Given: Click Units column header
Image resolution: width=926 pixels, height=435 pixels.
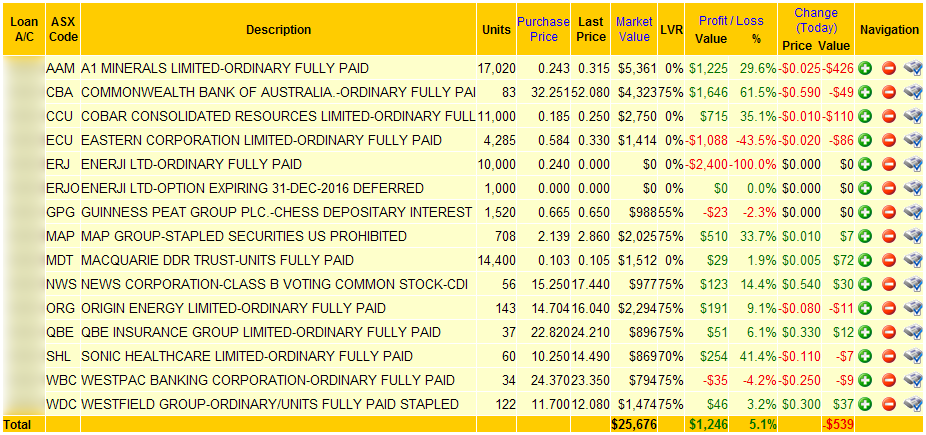Looking at the screenshot, I should point(496,30).
